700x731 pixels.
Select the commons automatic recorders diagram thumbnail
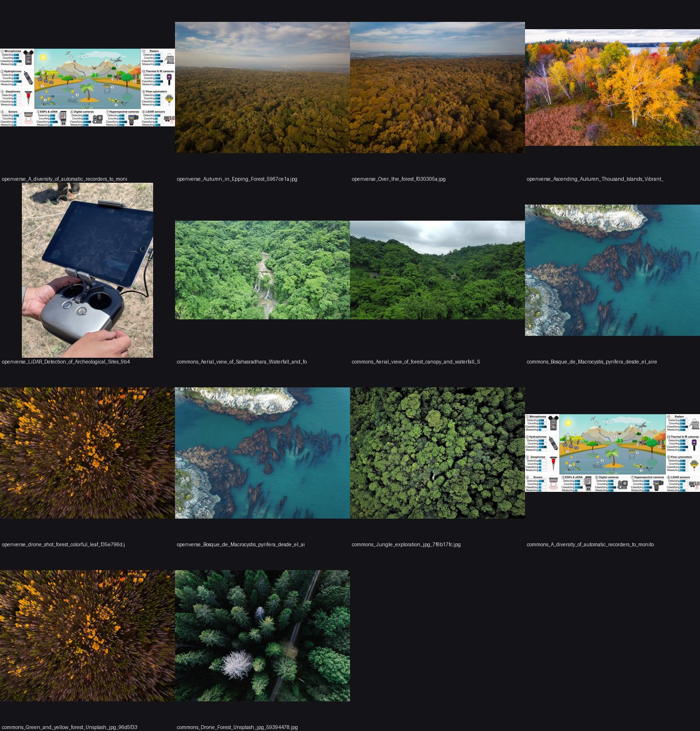coord(612,453)
